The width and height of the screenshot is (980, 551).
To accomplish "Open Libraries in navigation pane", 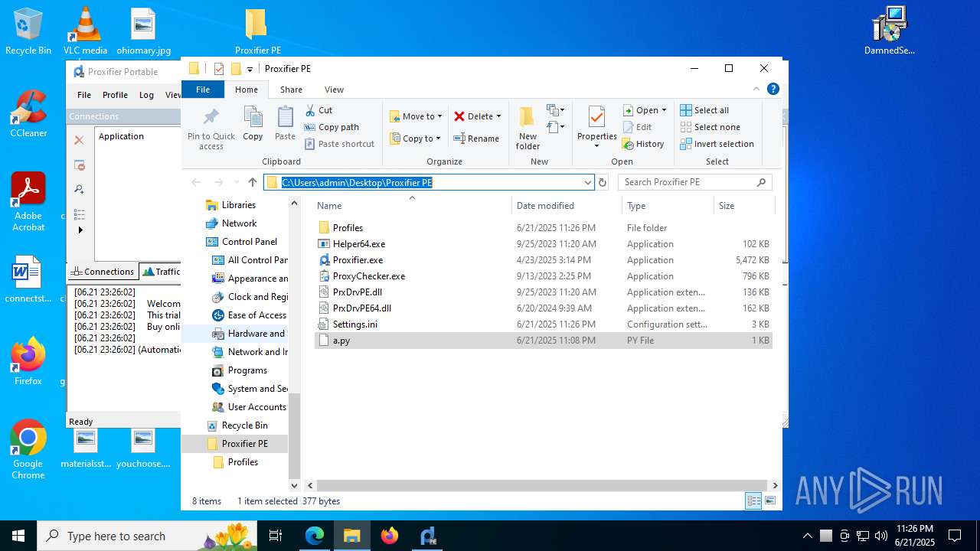I will 239,205.
